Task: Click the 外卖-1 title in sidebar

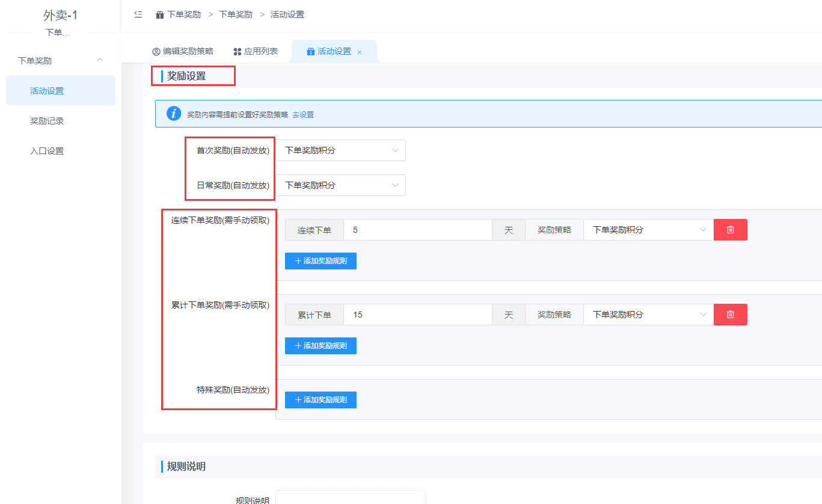Action: pyautogui.click(x=61, y=16)
